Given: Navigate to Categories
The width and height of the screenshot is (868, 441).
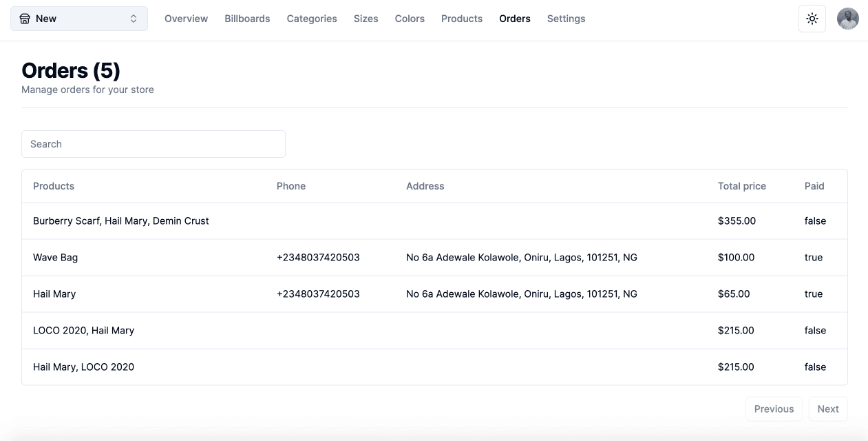Looking at the screenshot, I should coord(312,19).
